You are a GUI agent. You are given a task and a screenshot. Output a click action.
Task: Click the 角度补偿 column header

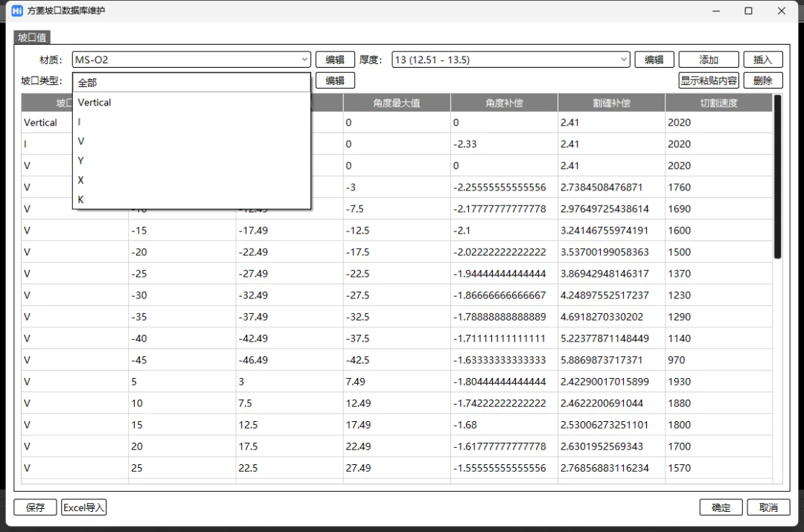(504, 103)
